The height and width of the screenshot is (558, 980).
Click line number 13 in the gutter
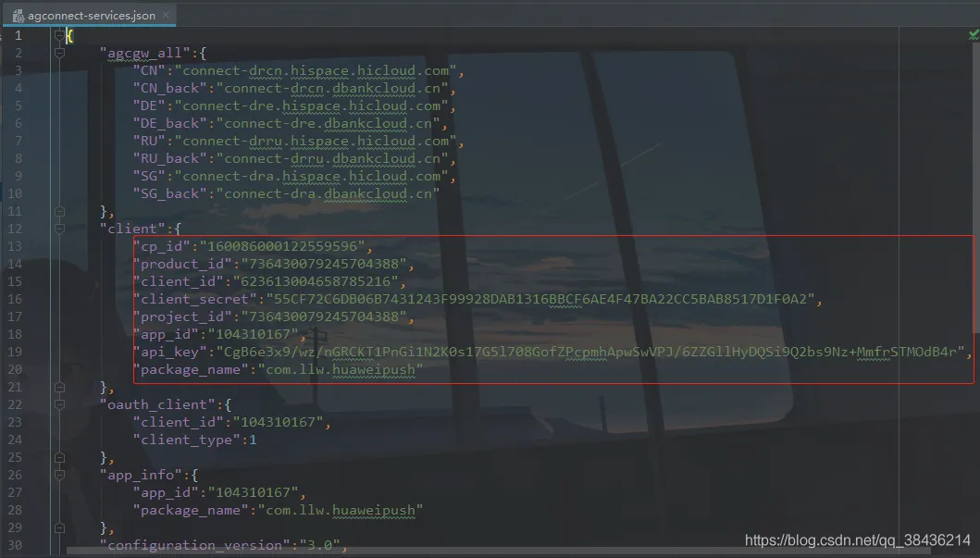(15, 246)
